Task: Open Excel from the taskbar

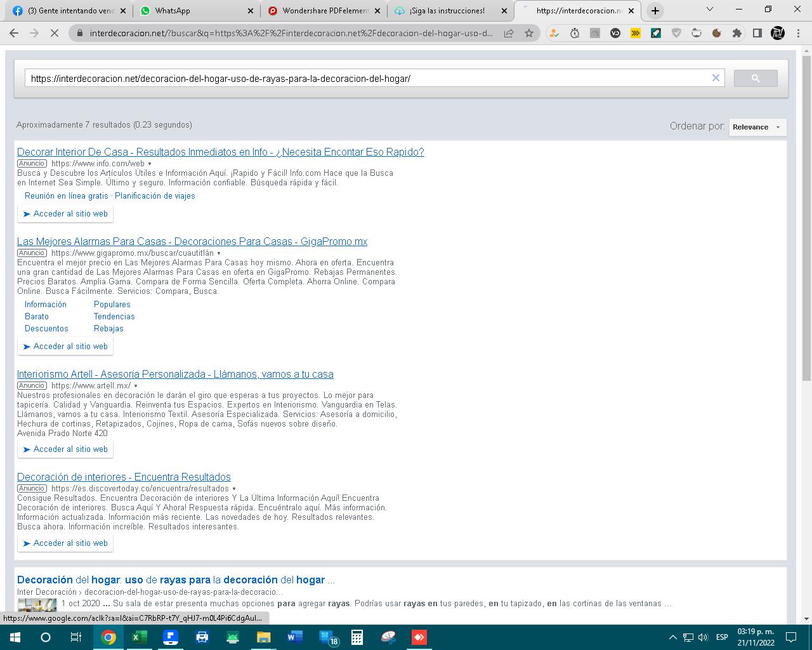Action: point(140,637)
